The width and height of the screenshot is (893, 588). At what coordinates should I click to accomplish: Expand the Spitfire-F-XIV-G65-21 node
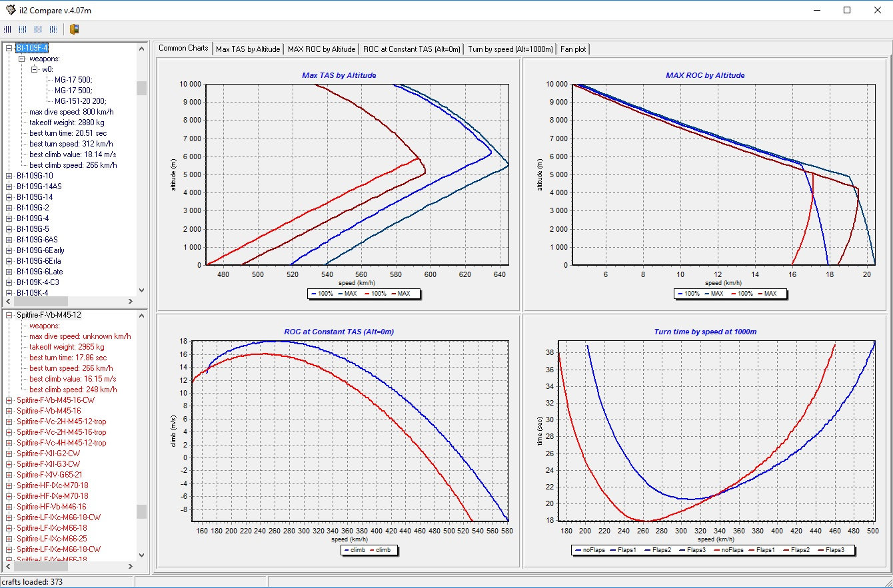[9, 475]
